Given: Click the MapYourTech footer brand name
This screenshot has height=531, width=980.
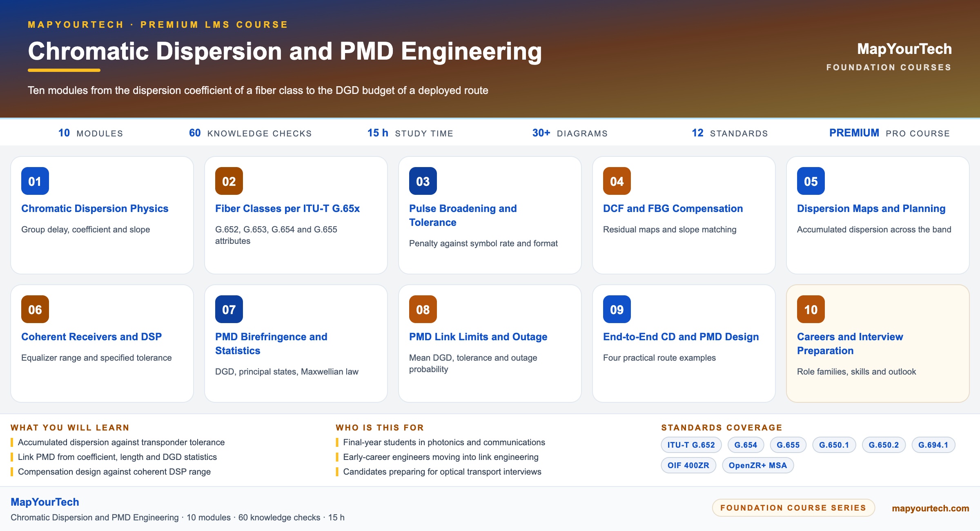Looking at the screenshot, I should (45, 502).
